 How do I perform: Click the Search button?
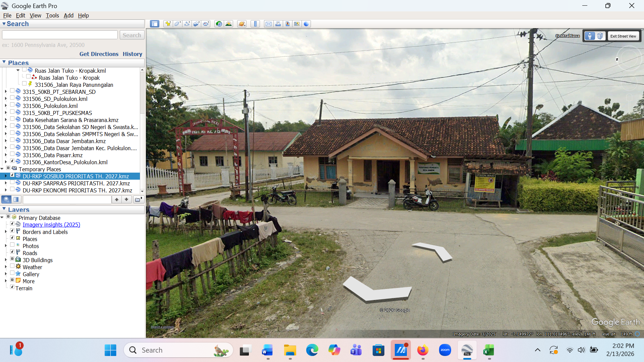pyautogui.click(x=132, y=35)
